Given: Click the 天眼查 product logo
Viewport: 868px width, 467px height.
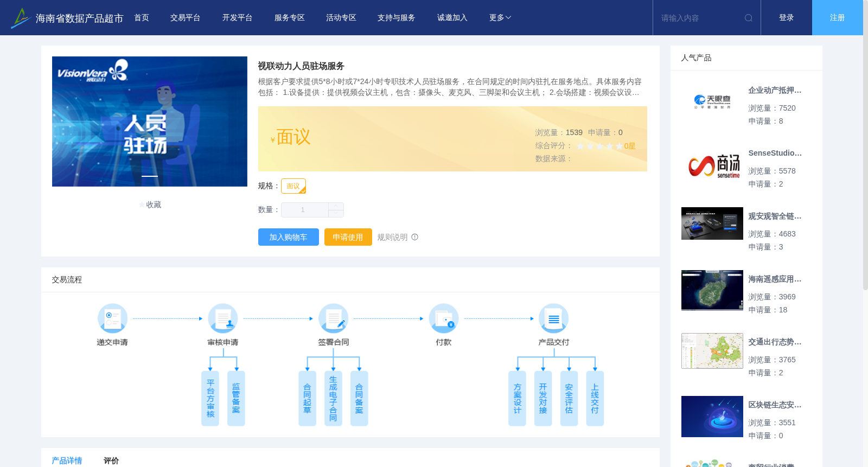Looking at the screenshot, I should [712, 101].
